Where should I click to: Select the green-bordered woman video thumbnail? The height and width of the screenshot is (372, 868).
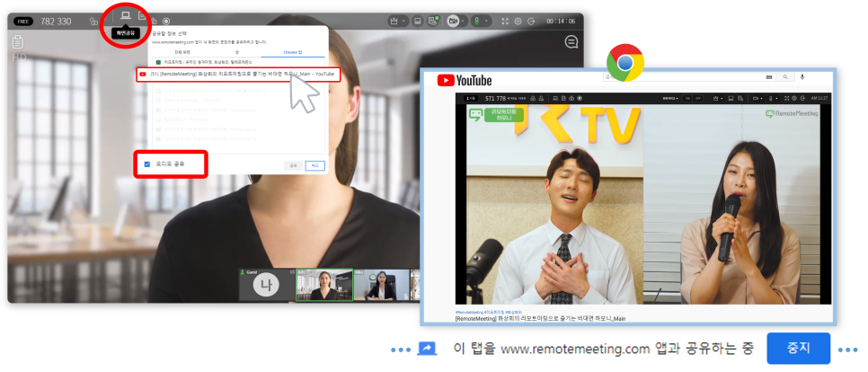[x=324, y=285]
